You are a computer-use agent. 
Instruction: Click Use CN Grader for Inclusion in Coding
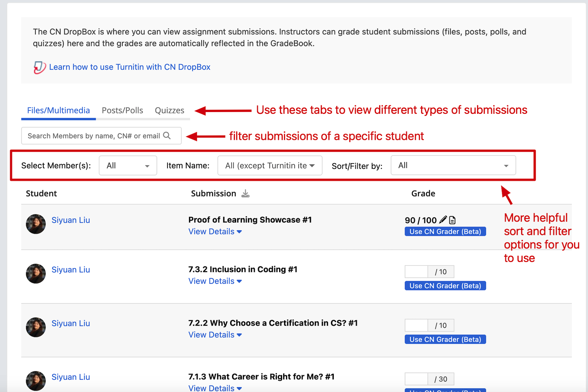pyautogui.click(x=445, y=286)
